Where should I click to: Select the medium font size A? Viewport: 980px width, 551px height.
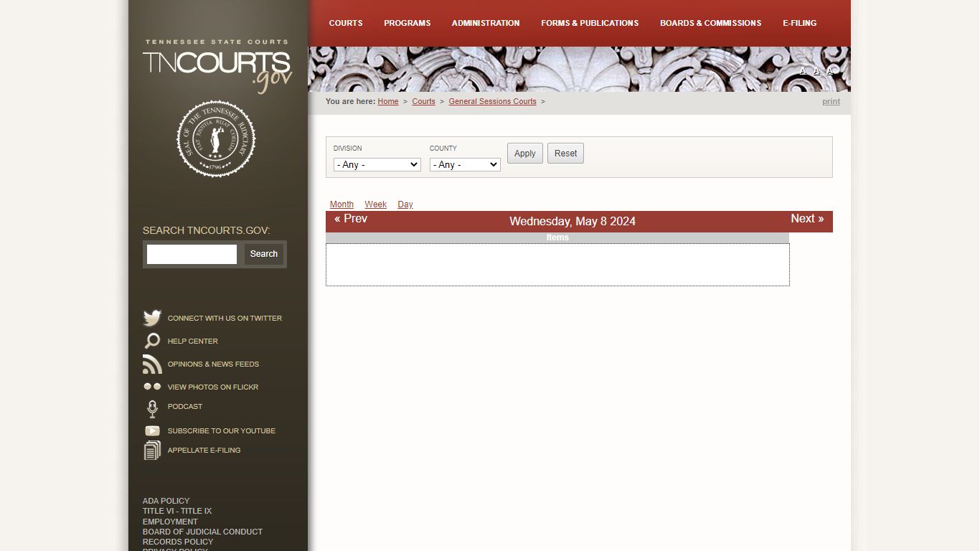(x=816, y=71)
